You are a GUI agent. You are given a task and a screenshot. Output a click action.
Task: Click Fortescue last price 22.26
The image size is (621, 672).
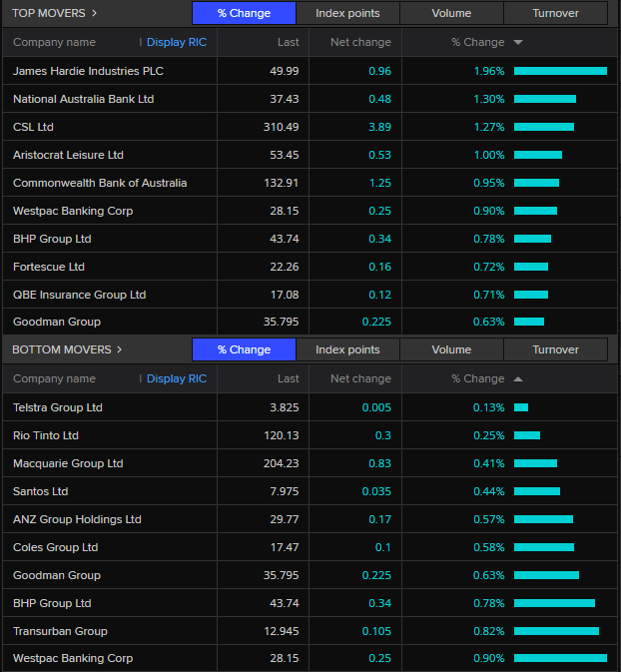[285, 267]
